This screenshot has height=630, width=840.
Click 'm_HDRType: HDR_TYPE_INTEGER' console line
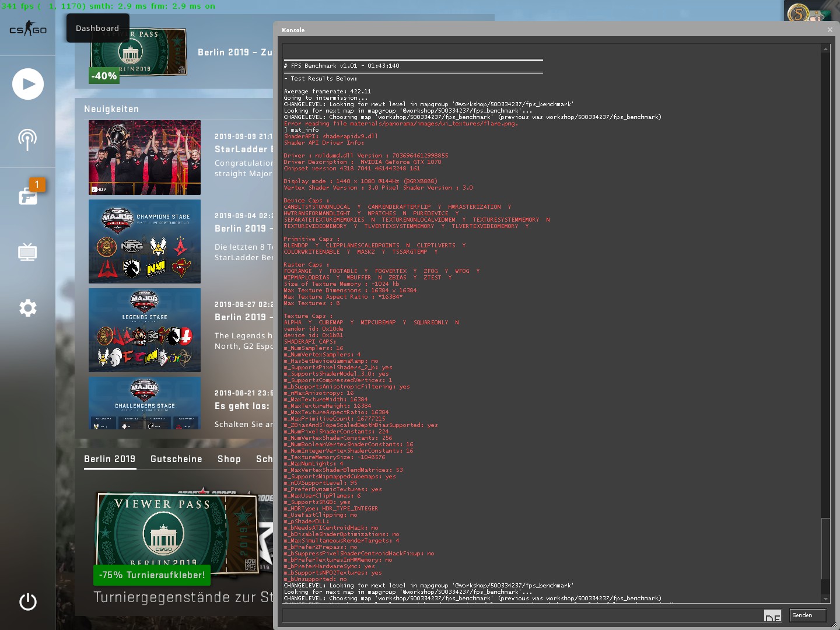(331, 509)
